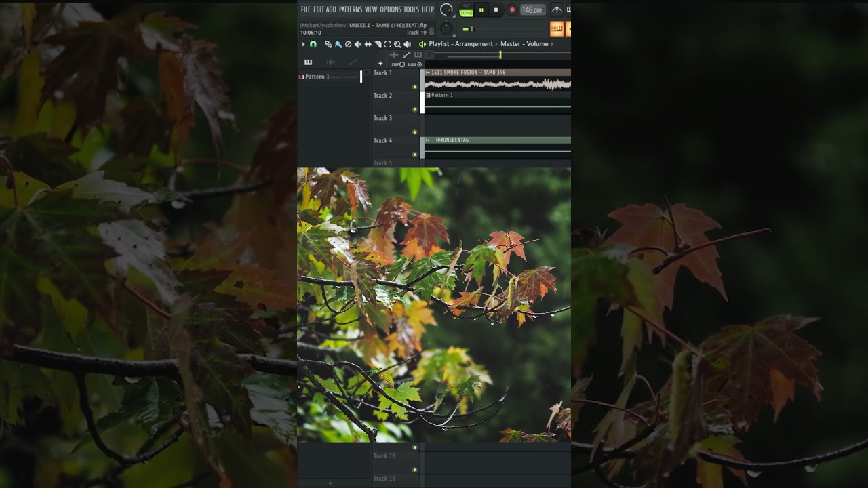Image resolution: width=868 pixels, height=488 pixels.
Task: Mute Track 4 using its green dot
Action: pos(415,155)
